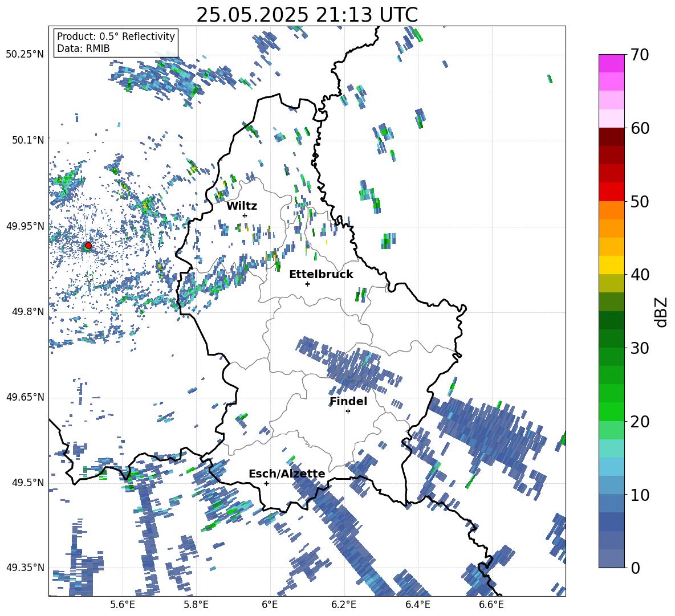This screenshot has width=675, height=616.
Task: Click the 49.65°N latitude label
Action: [25, 397]
